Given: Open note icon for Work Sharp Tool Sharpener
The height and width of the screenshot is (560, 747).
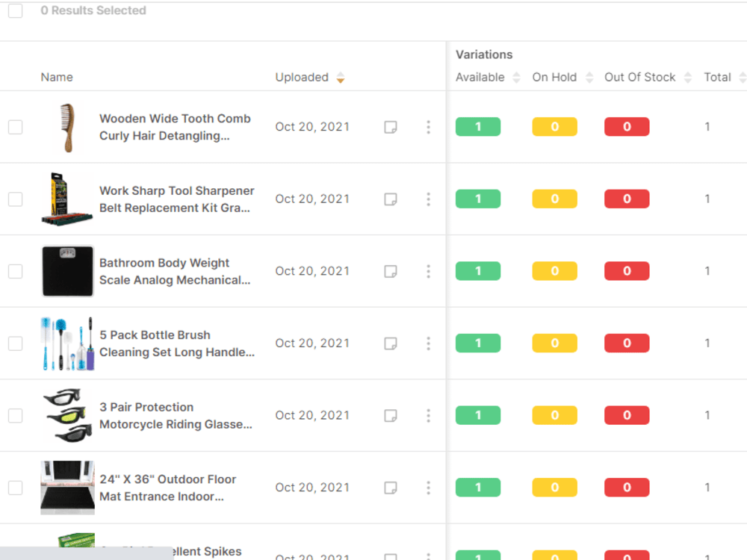Looking at the screenshot, I should (391, 199).
